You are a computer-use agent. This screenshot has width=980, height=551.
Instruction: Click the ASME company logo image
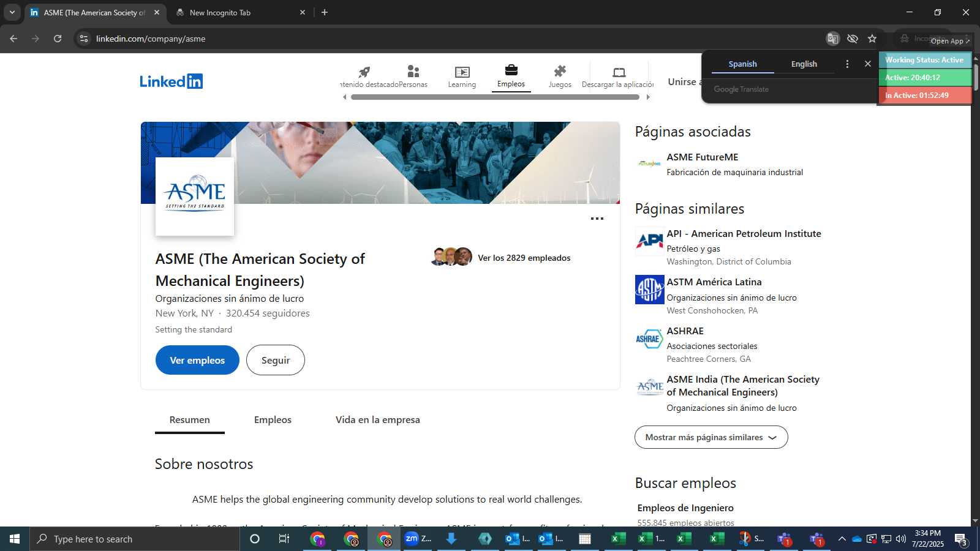[195, 197]
